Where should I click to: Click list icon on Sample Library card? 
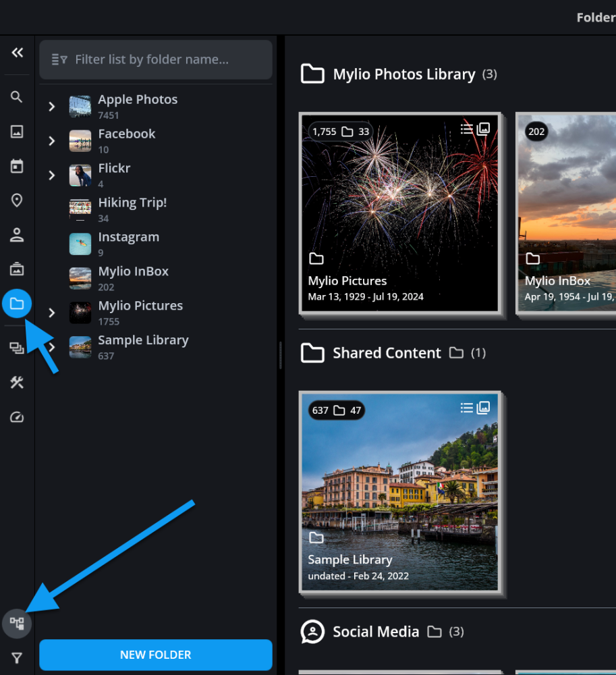point(467,408)
